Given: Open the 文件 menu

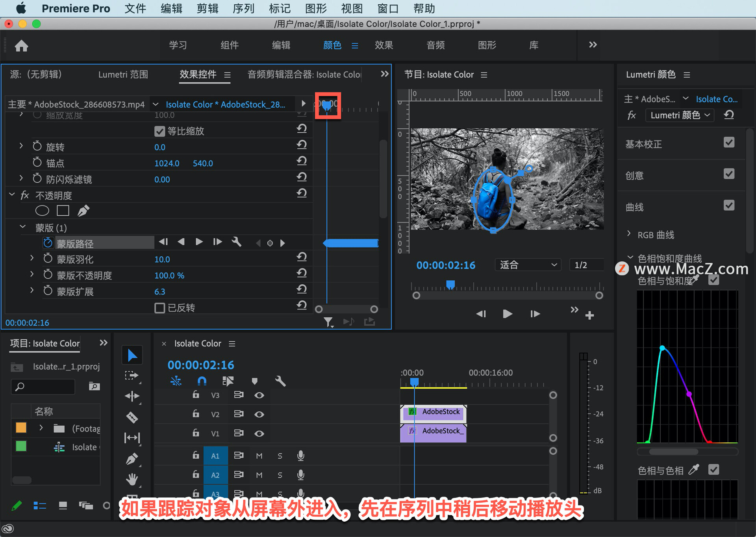Looking at the screenshot, I should (x=135, y=8).
